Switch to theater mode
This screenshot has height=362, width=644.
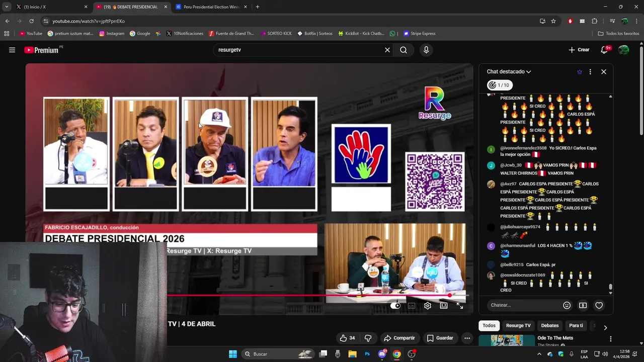(x=444, y=306)
